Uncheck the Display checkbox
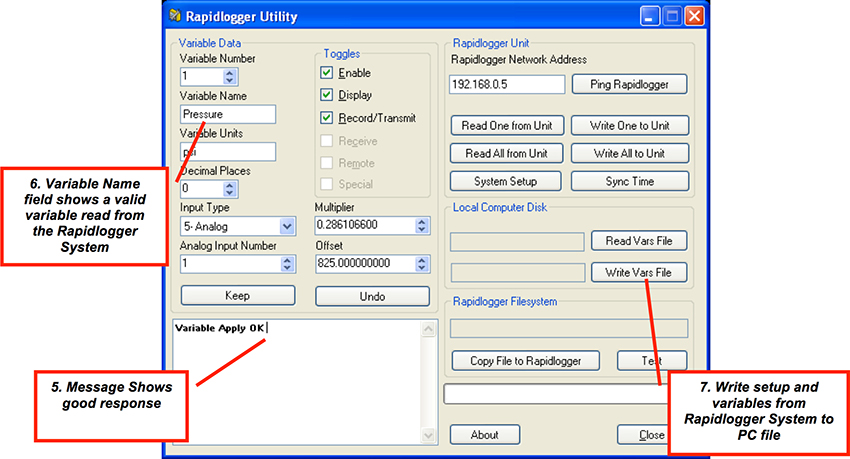This screenshot has height=459, width=850. point(326,95)
